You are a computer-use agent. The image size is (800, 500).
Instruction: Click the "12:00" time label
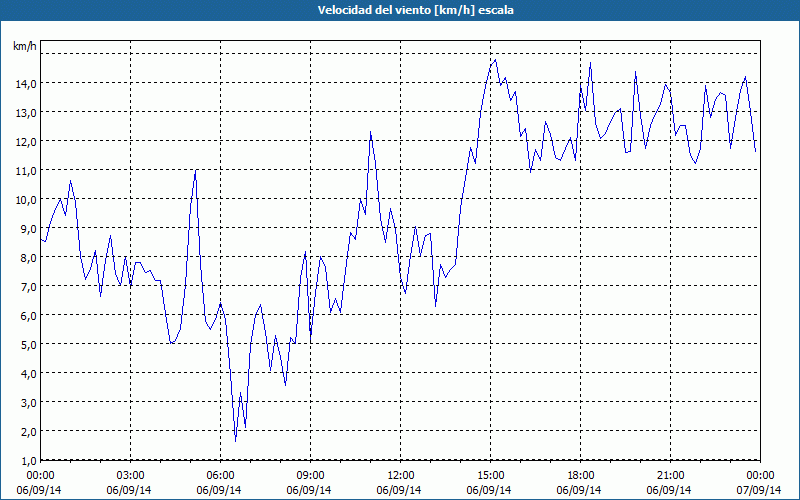tap(401, 476)
